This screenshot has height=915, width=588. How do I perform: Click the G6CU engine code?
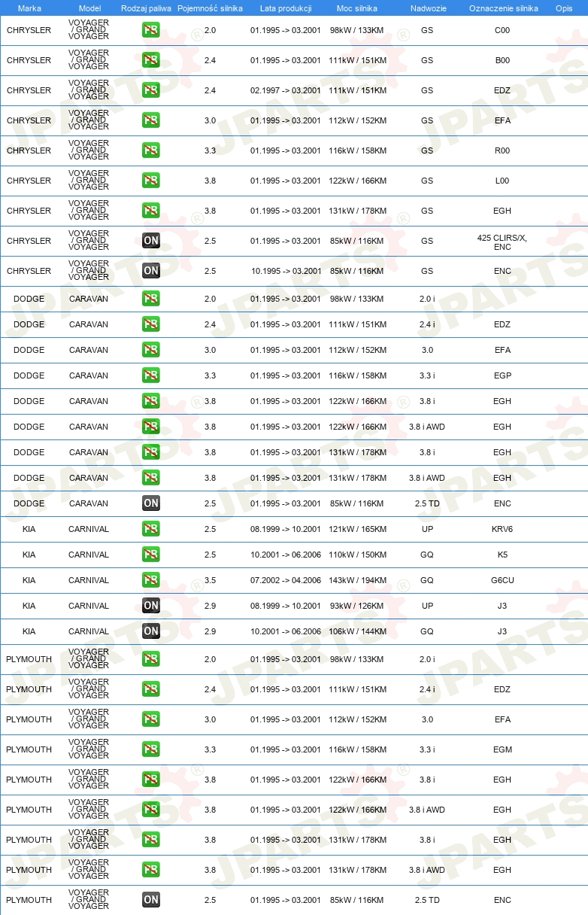point(502,580)
